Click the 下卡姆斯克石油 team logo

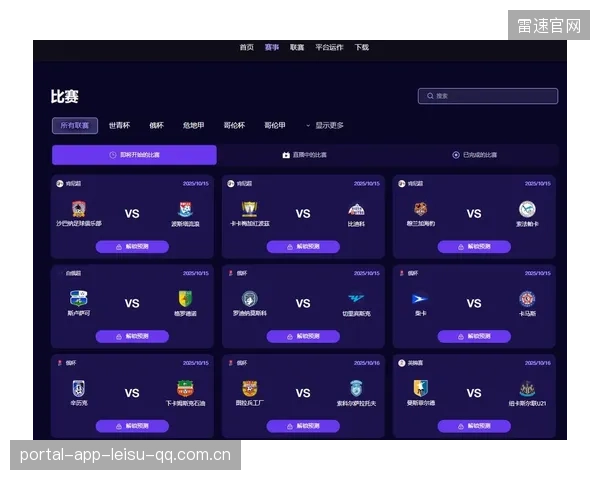(186, 389)
